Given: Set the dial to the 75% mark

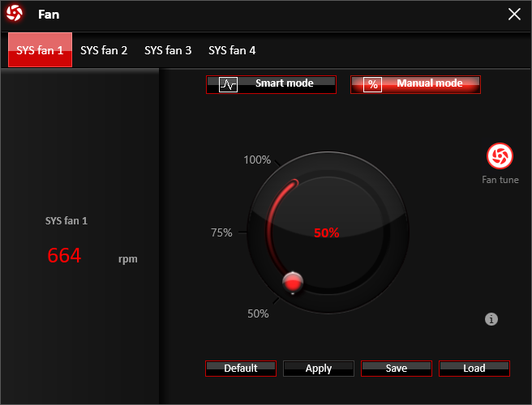Looking at the screenshot, I should [x=221, y=232].
